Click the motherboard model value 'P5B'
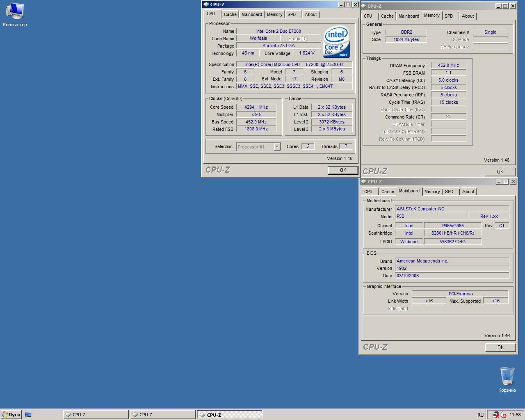The height and width of the screenshot is (420, 525). coord(431,216)
